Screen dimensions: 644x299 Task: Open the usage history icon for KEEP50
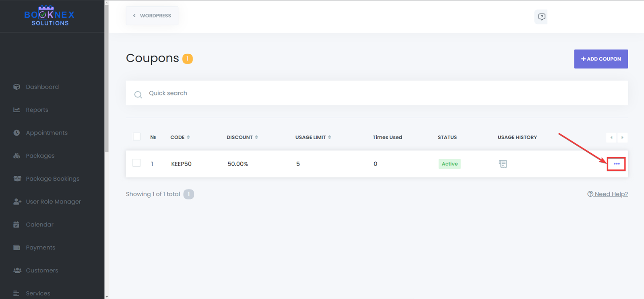(x=503, y=164)
